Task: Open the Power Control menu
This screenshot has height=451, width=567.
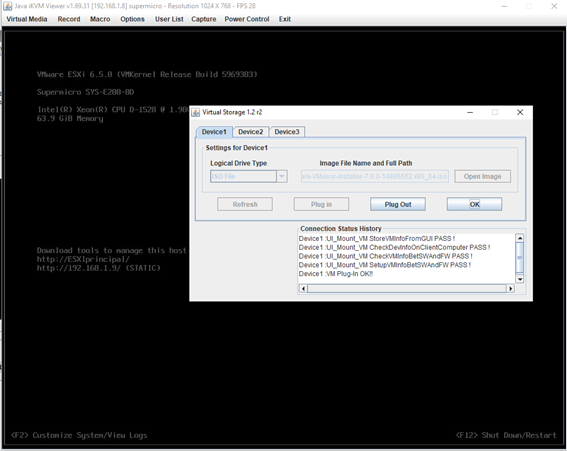Action: pyautogui.click(x=247, y=19)
